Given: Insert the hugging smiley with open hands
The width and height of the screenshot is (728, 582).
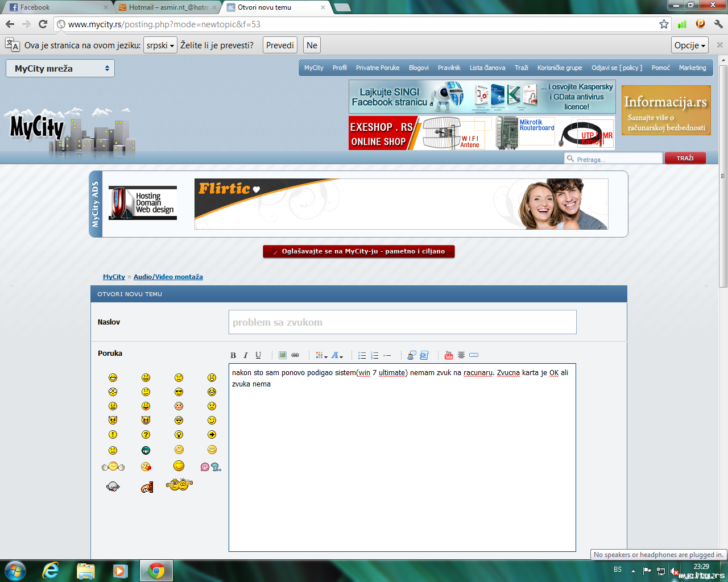Looking at the screenshot, I should [x=113, y=467].
